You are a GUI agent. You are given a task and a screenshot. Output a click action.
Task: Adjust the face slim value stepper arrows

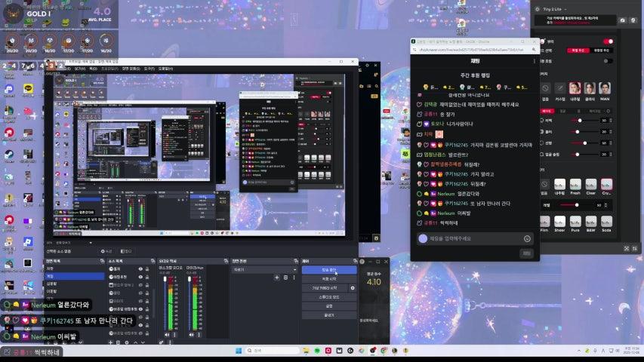(x=611, y=155)
